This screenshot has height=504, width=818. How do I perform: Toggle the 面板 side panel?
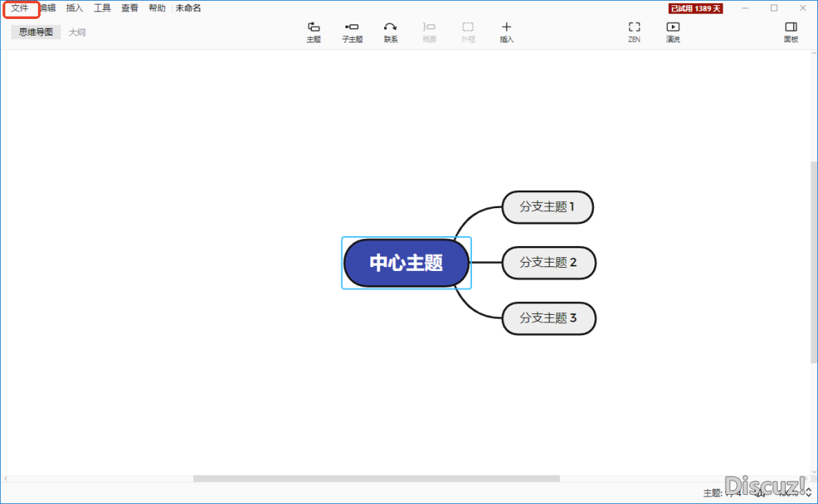pyautogui.click(x=791, y=33)
